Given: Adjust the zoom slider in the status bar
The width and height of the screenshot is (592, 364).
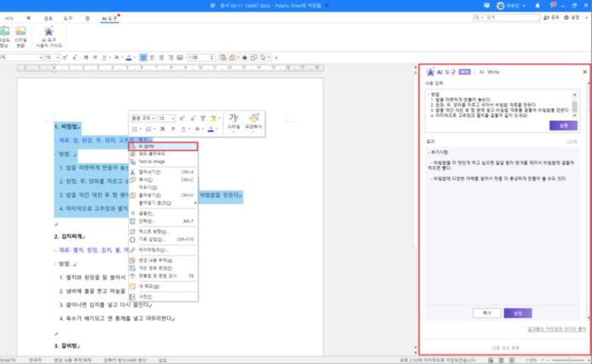Looking at the screenshot, I should coord(568,360).
